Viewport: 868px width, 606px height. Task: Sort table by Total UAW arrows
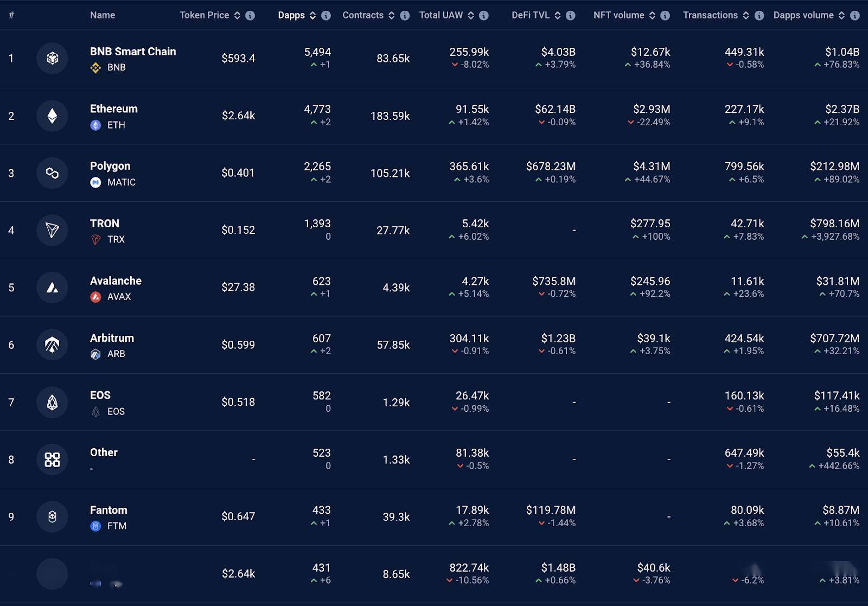(471, 15)
